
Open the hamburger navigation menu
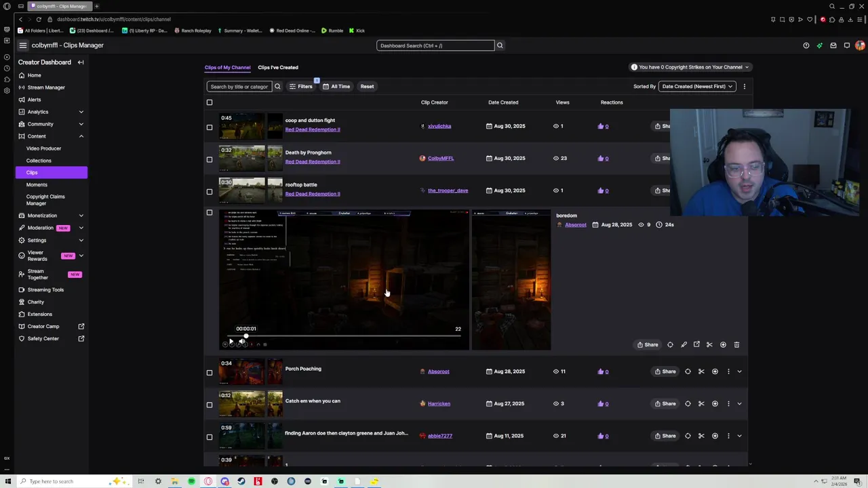click(22, 45)
